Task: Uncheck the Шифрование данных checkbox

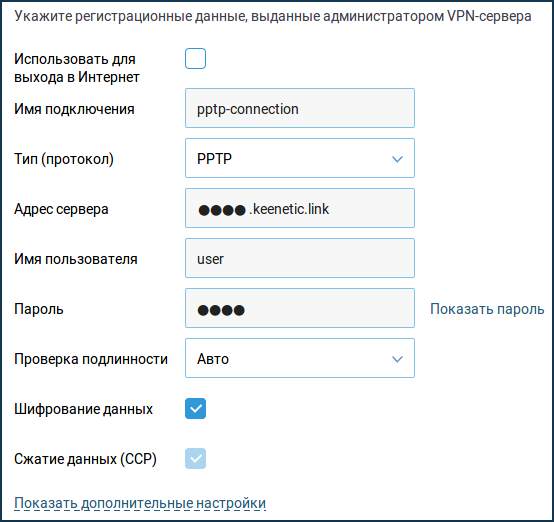Action: [x=195, y=409]
